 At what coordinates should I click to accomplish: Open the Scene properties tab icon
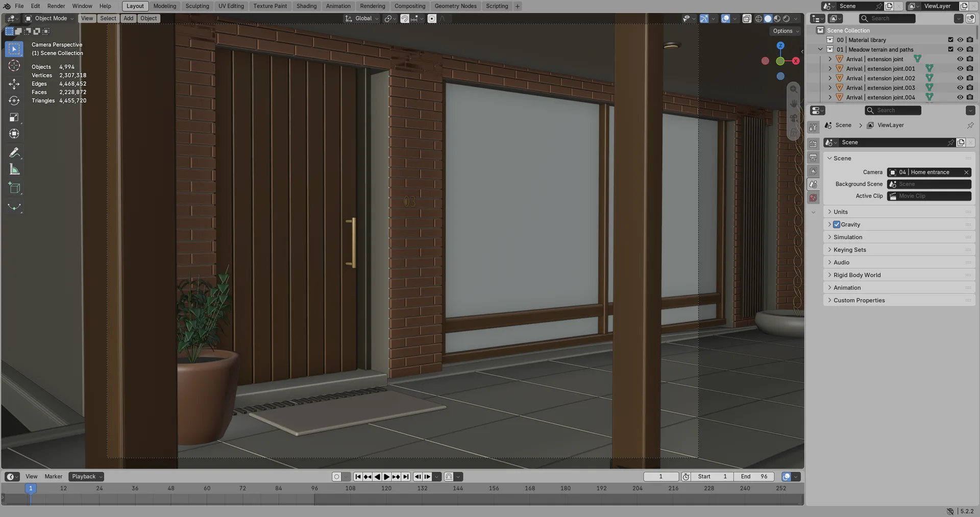point(813,184)
